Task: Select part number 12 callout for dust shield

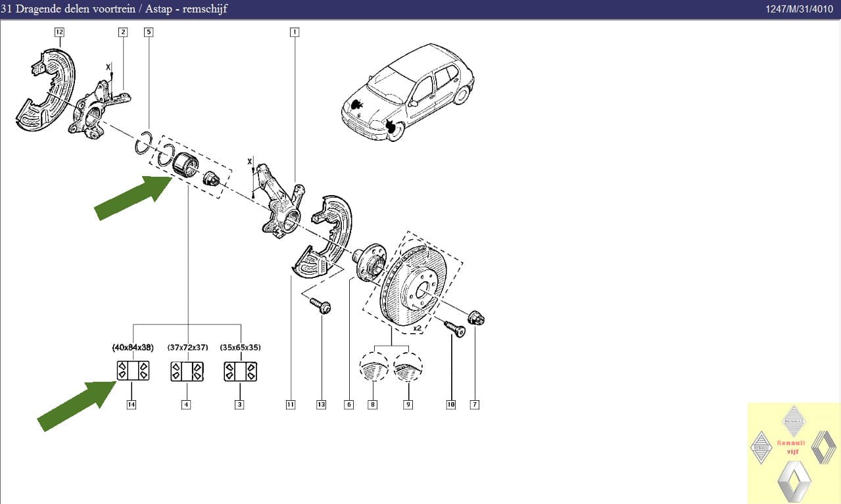Action: coord(60,32)
